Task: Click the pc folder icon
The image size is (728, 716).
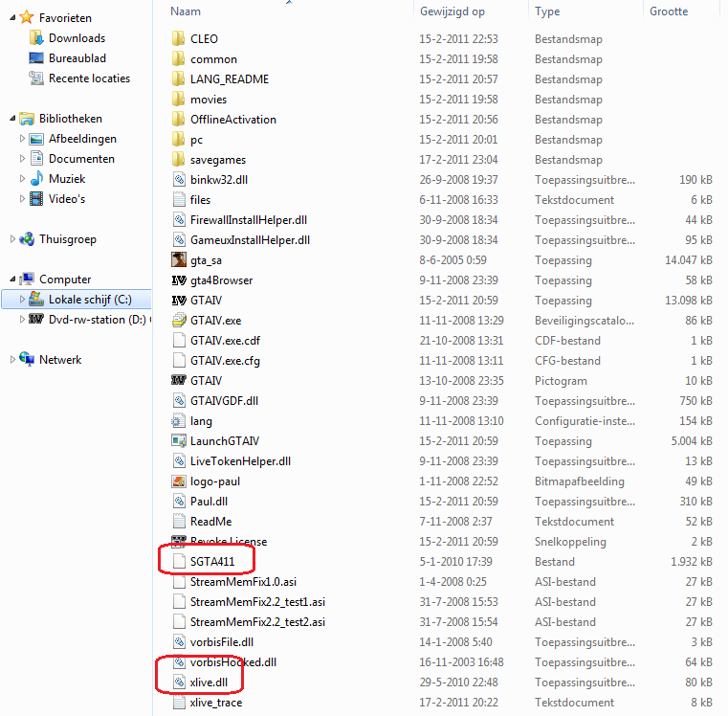Action: (x=179, y=139)
